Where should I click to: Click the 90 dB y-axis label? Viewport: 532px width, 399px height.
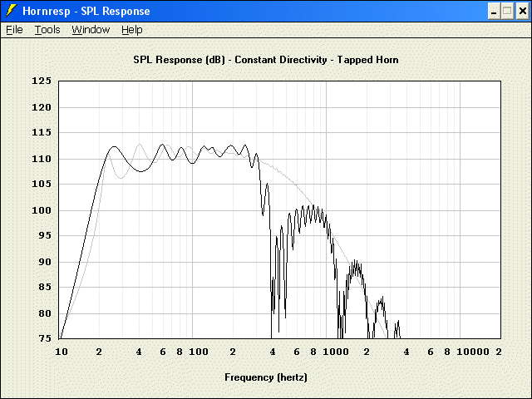[44, 262]
